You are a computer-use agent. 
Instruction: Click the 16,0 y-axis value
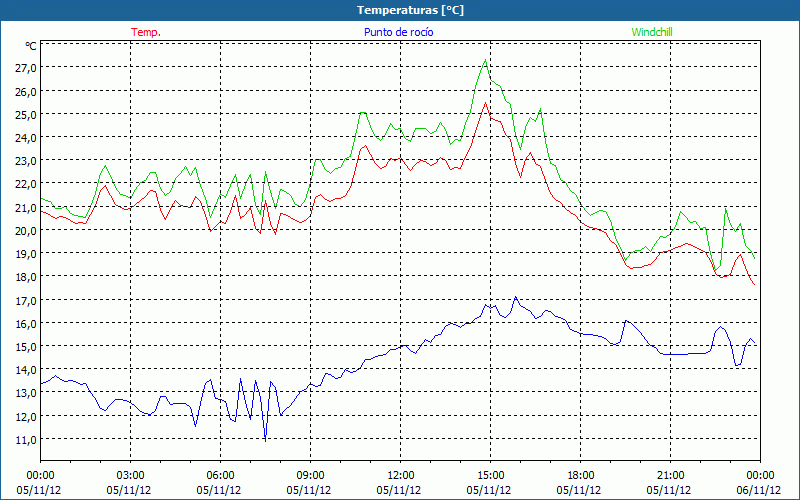pos(26,323)
